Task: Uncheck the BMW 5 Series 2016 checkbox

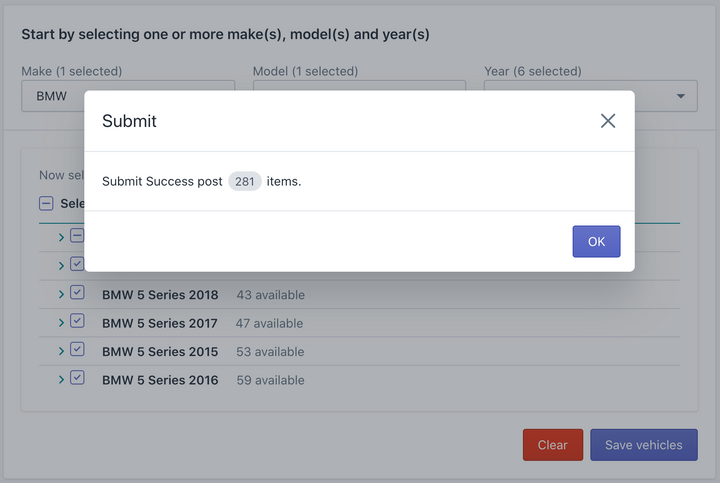Action: pos(77,378)
